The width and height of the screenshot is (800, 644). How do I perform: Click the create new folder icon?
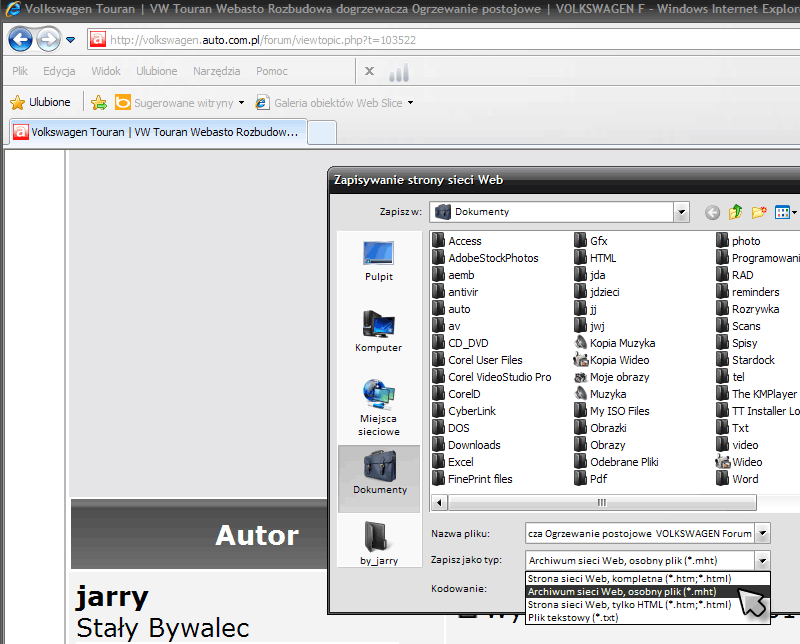[759, 212]
